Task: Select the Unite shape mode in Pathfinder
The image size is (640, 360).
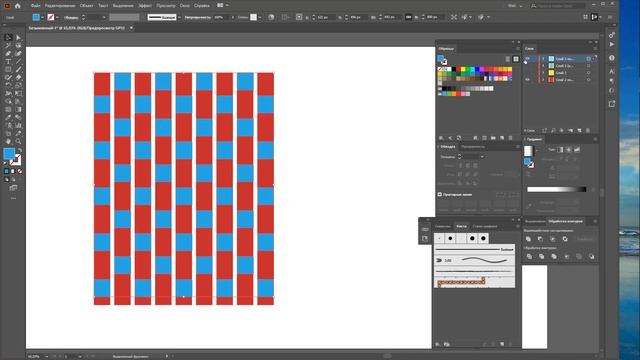Action: tap(529, 239)
